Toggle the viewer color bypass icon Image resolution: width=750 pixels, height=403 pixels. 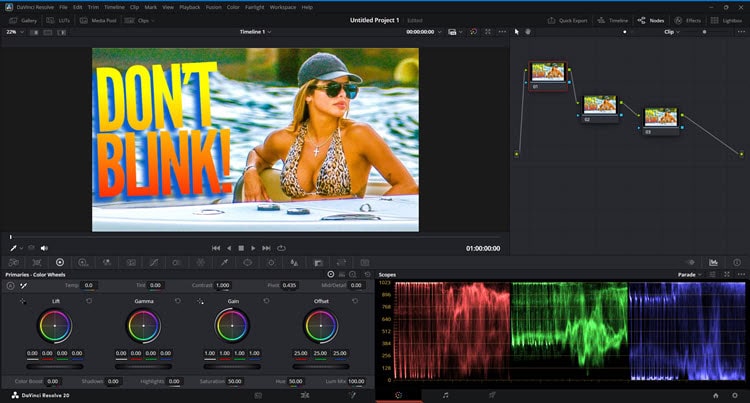tap(473, 32)
